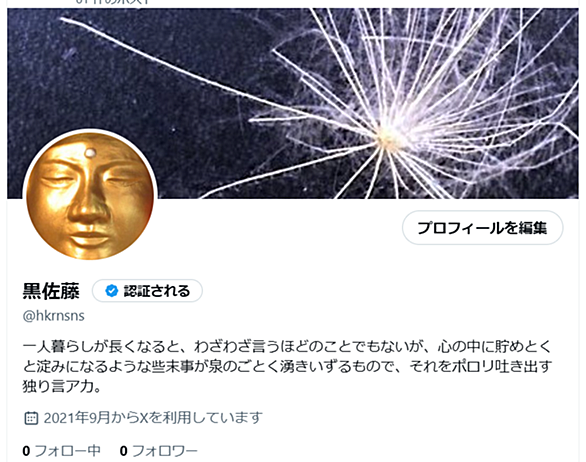Click the プロフィールを編集 button
586x462 pixels.
point(482,228)
